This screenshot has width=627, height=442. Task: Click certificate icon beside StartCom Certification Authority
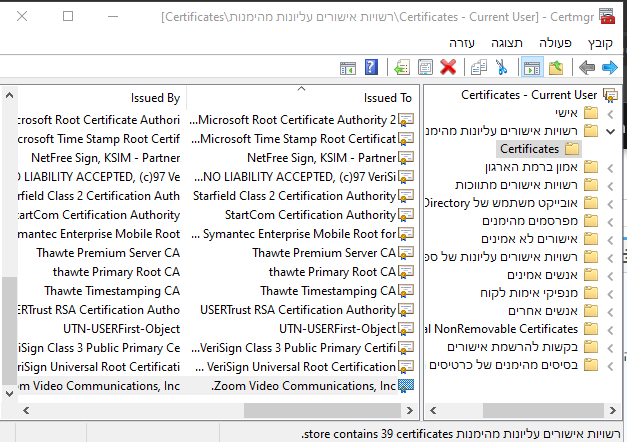click(406, 215)
